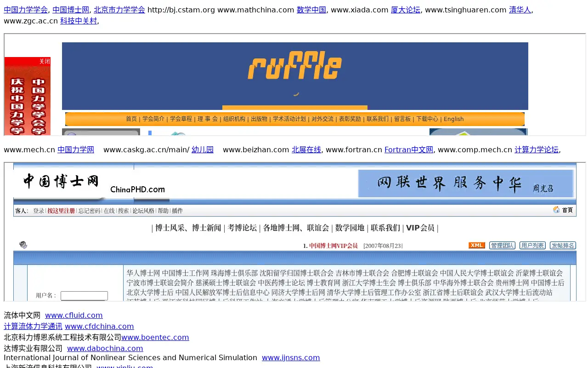The width and height of the screenshot is (588, 368).
Task: Open the www.boentec.com link
Action: point(155,337)
